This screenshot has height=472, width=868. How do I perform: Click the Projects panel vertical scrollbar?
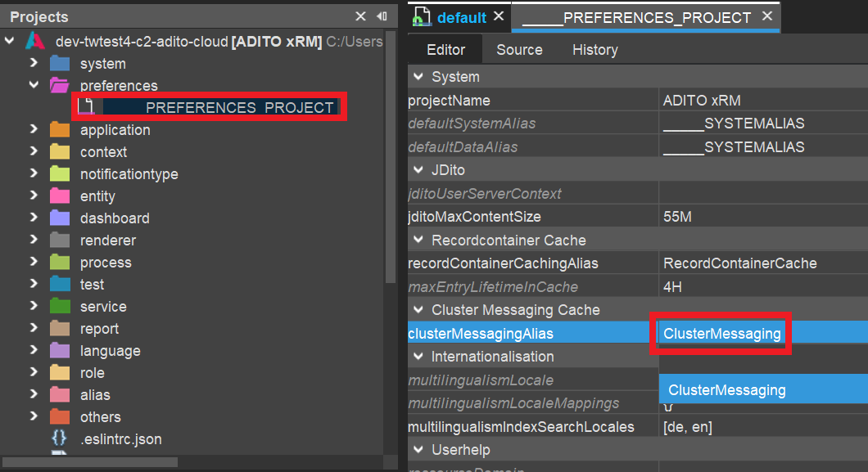pyautogui.click(x=391, y=164)
